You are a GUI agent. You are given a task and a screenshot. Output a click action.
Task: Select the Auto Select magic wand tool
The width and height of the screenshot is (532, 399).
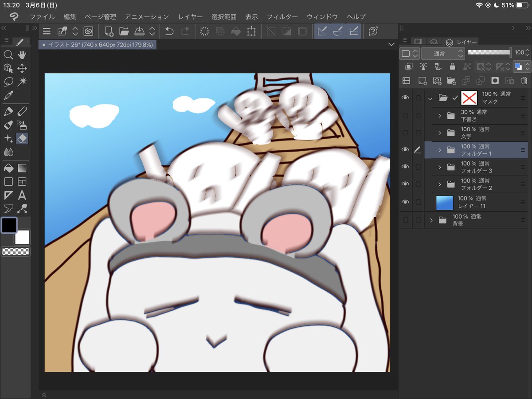(22, 82)
